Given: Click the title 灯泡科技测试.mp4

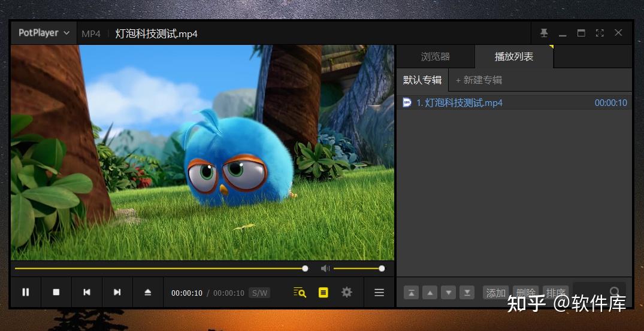Looking at the screenshot, I should click(x=156, y=34).
